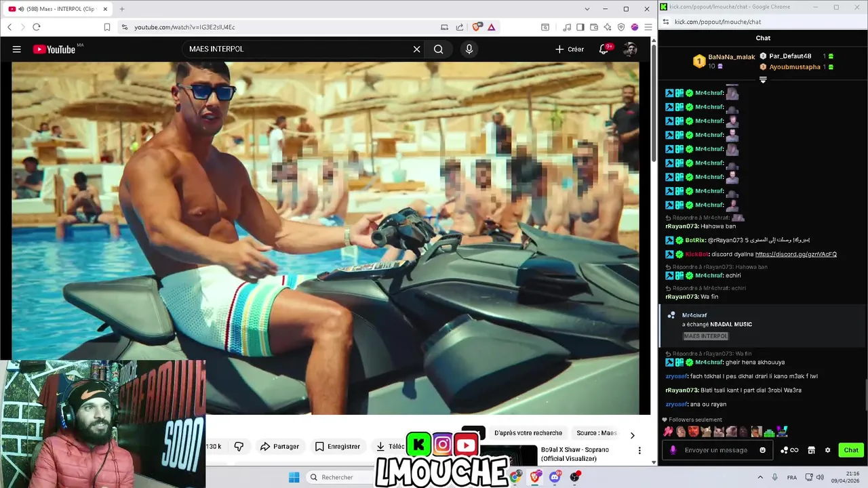This screenshot has width=868, height=488.
Task: Click the video player to pause
Action: click(325, 237)
